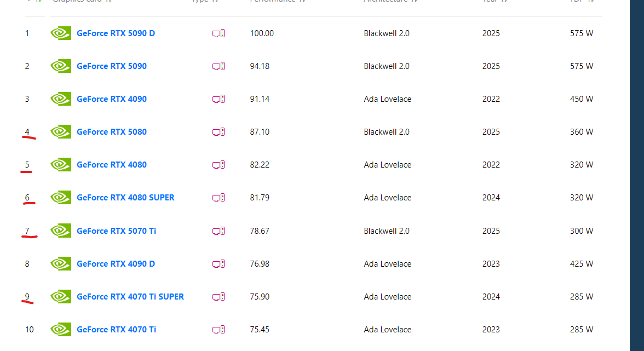Screen dimensions: 644x351
Task: Open the GeForce RTX 5090 D link
Action: point(116,33)
